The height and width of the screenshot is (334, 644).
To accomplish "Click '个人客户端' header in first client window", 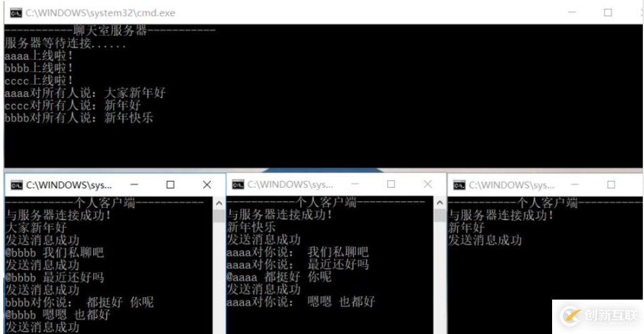I will pyautogui.click(x=104, y=202).
